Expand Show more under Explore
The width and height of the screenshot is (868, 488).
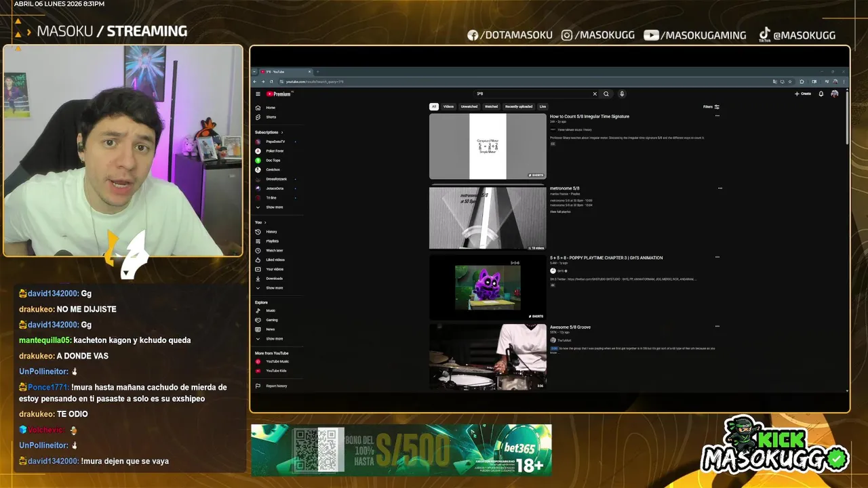click(274, 339)
